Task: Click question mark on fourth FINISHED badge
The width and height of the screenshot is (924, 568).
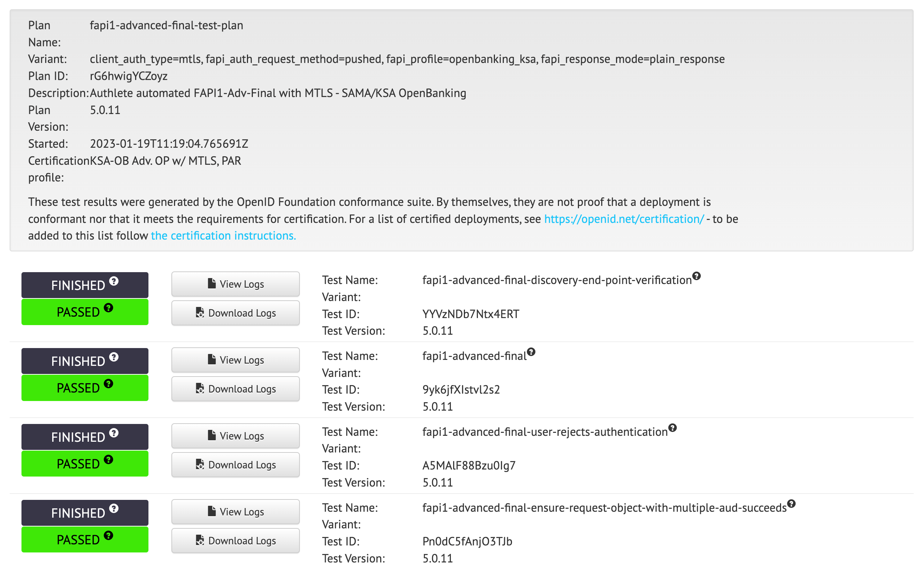Action: pyautogui.click(x=114, y=509)
